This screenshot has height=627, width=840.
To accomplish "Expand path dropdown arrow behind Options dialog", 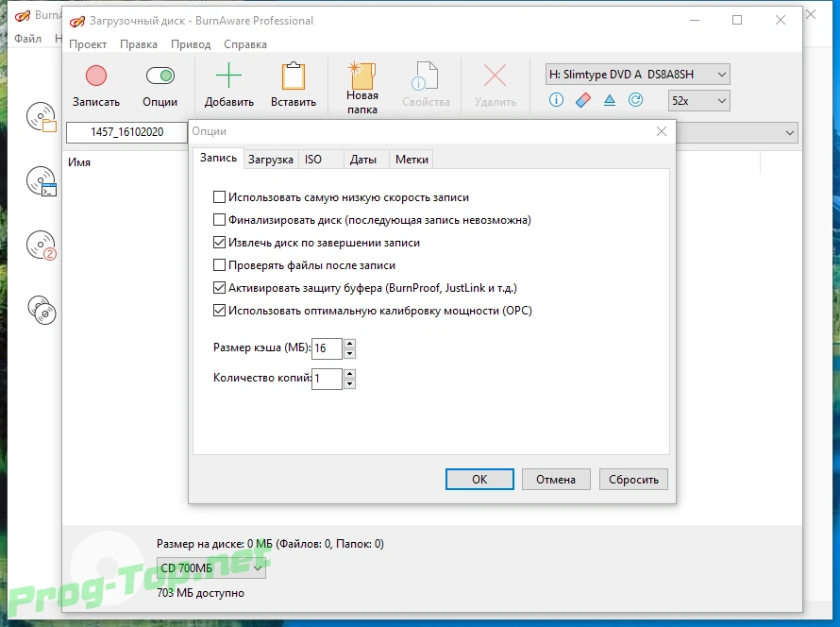I will (790, 132).
